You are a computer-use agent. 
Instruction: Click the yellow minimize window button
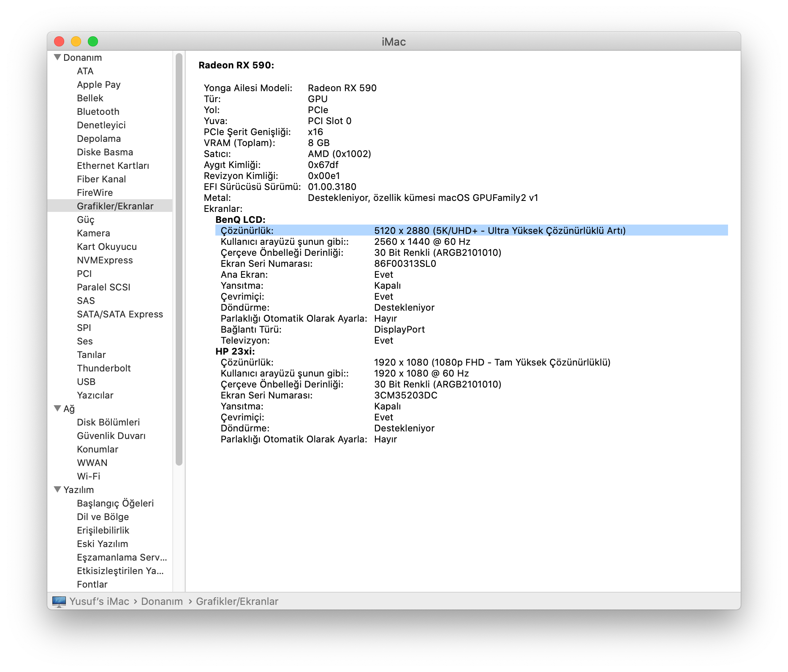[x=76, y=41]
